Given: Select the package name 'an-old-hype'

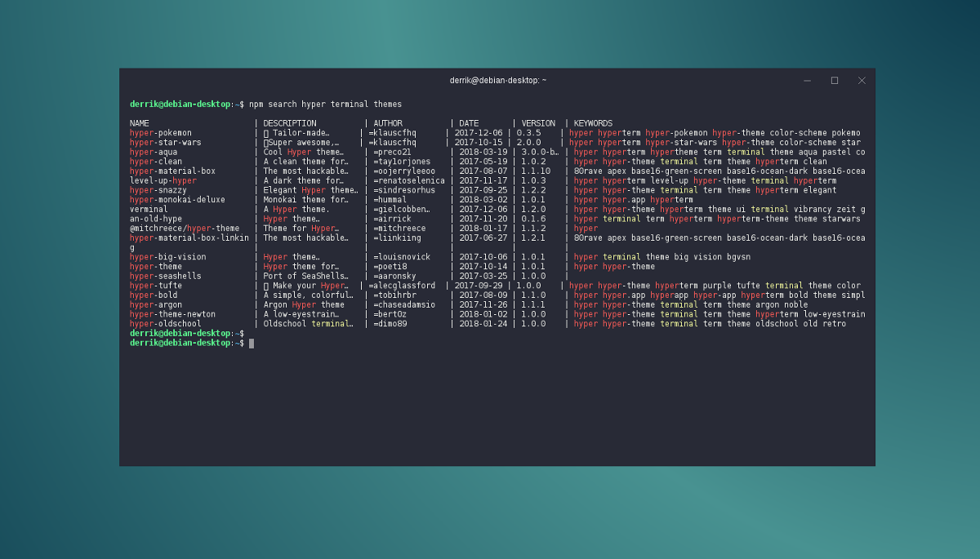Looking at the screenshot, I should coord(156,219).
